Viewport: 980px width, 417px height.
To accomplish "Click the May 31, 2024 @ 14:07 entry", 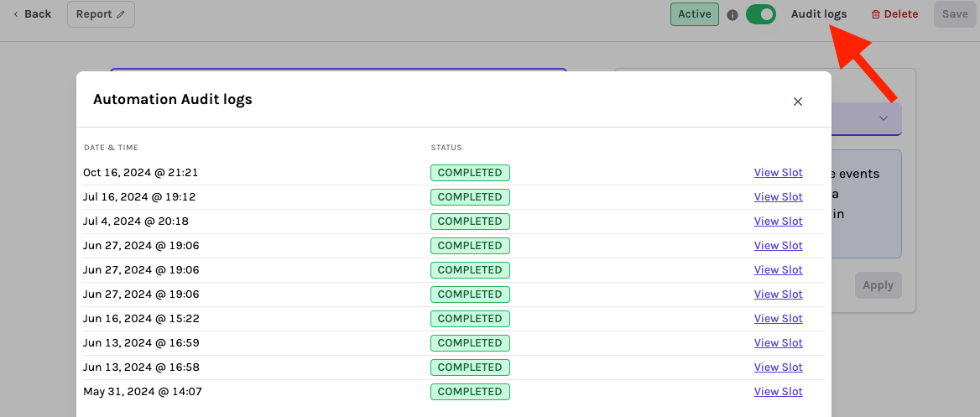I will (143, 392).
